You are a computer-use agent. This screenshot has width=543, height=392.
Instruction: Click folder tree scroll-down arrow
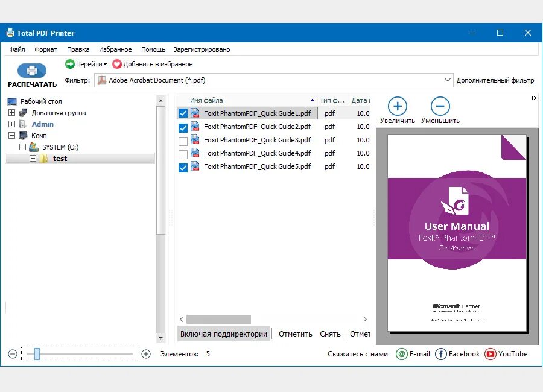click(160, 338)
